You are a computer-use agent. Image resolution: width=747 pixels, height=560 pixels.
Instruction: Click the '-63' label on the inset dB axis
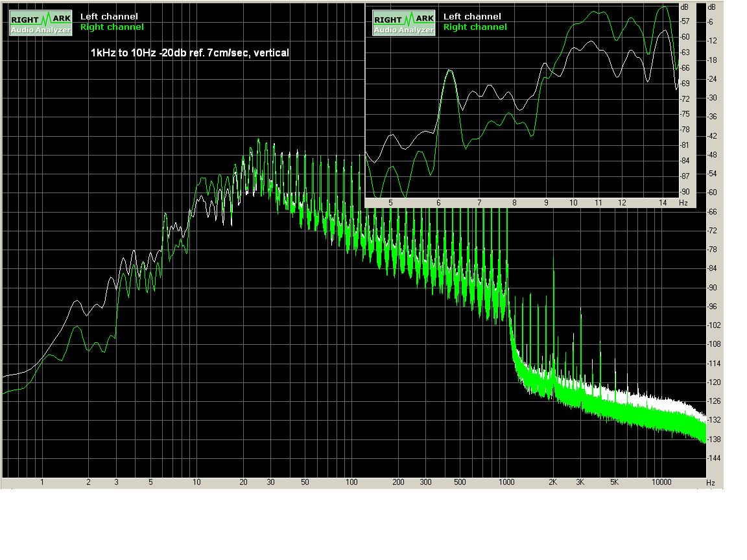pyautogui.click(x=685, y=52)
